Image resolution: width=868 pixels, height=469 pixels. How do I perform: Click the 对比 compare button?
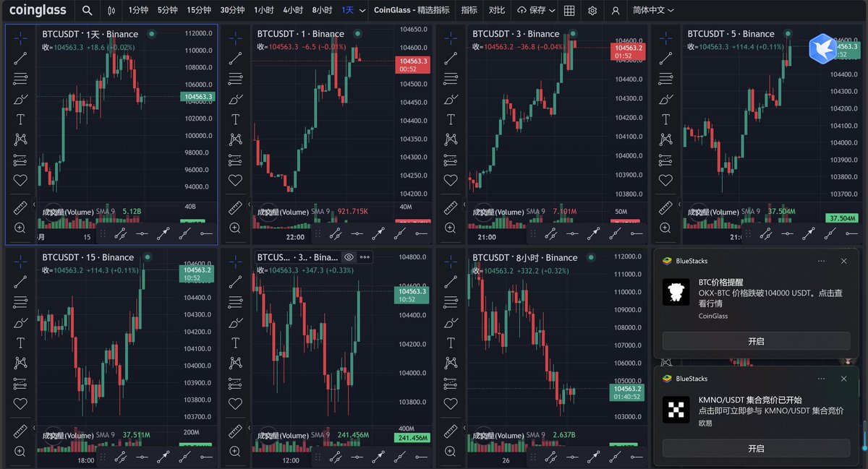[x=497, y=11]
